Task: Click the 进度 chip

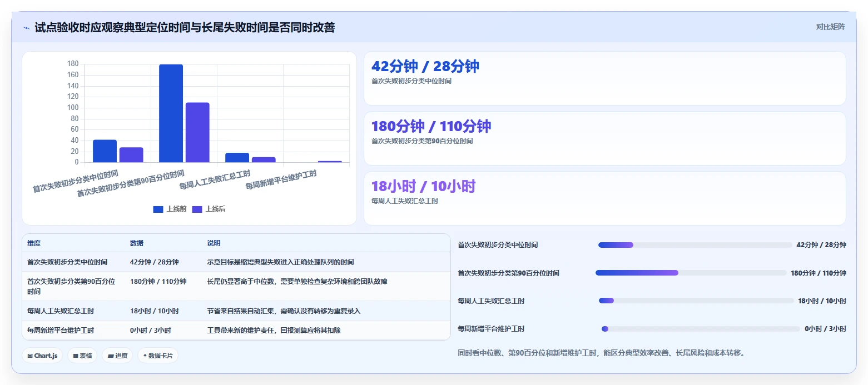Action: [x=117, y=356]
